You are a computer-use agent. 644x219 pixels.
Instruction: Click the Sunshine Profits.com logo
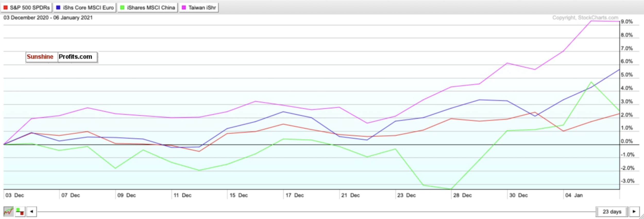click(62, 57)
